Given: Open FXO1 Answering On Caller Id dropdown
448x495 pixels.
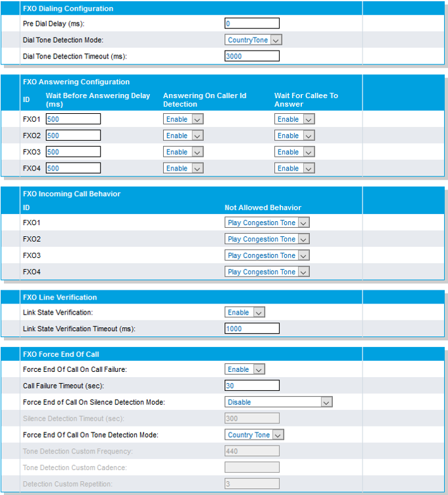Looking at the screenshot, I should 183,119.
